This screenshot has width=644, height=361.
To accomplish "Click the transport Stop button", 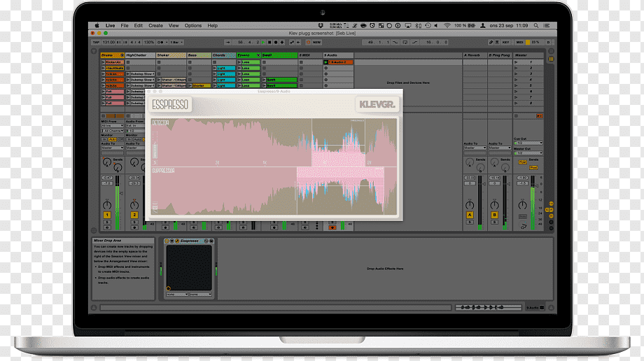I will [x=269, y=42].
